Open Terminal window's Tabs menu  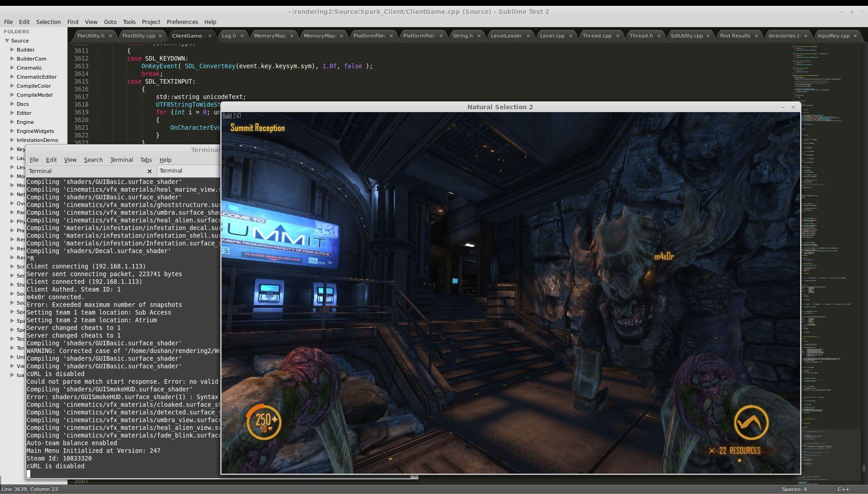coord(146,160)
